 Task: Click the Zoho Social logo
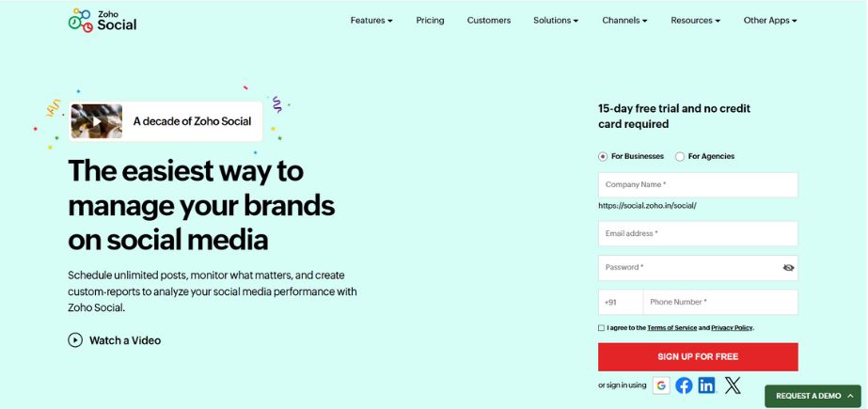coord(103,20)
